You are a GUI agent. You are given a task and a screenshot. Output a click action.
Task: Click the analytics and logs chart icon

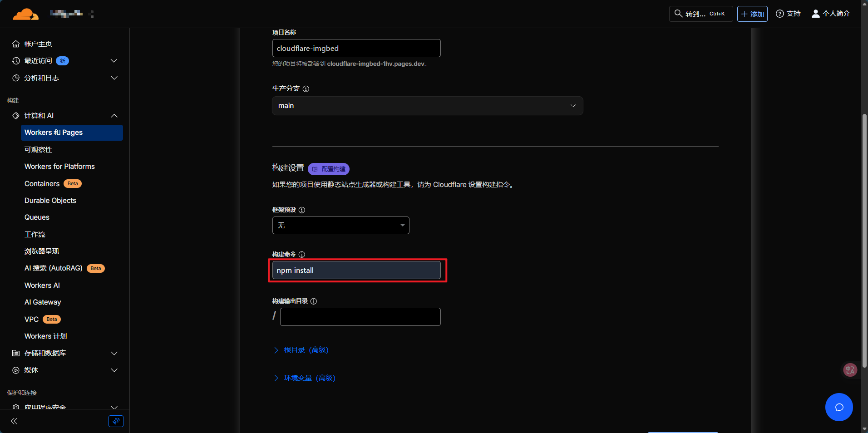click(x=16, y=78)
